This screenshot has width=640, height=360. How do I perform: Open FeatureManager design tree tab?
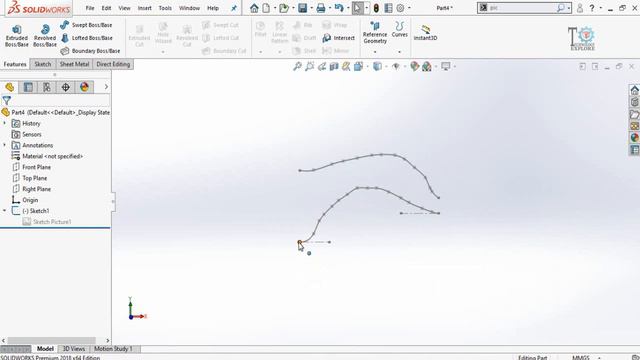point(9,87)
